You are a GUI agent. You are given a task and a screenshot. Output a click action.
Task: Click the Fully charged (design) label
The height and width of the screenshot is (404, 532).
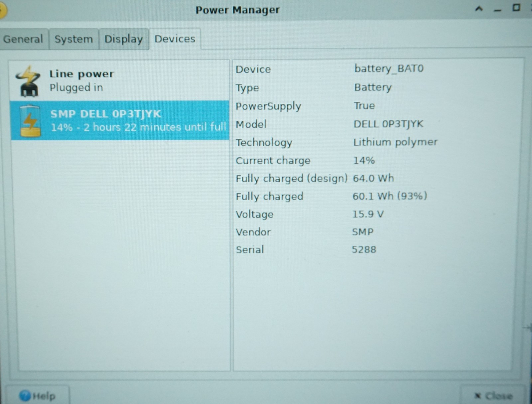point(292,179)
